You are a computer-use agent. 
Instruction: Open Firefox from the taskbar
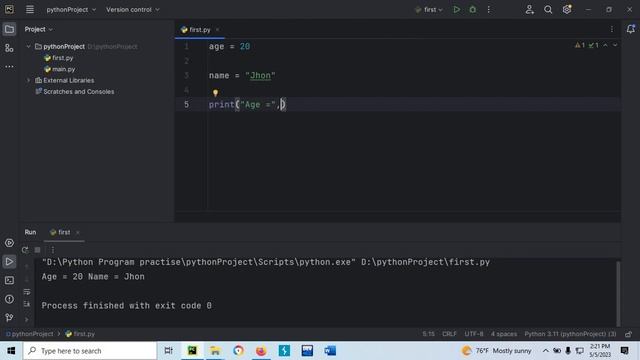(x=261, y=351)
